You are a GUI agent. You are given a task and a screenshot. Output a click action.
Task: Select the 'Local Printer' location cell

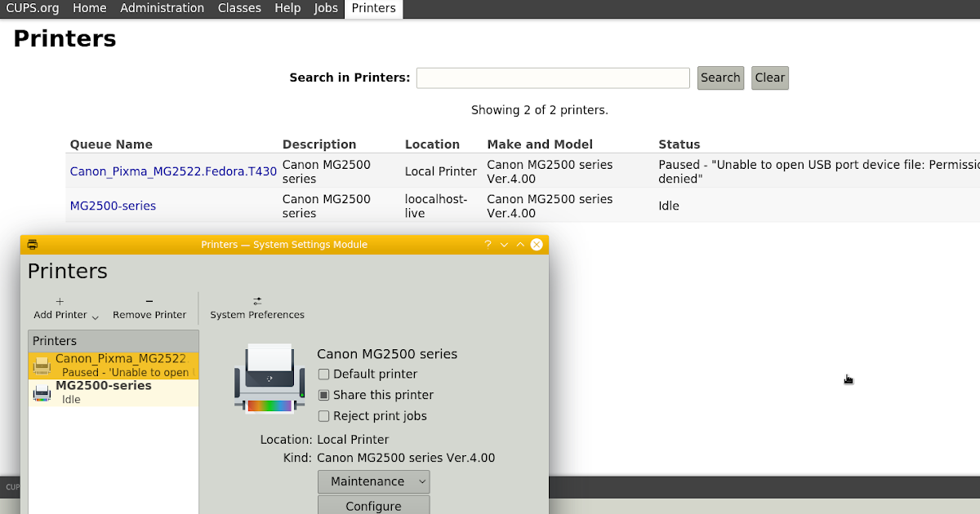click(x=441, y=171)
